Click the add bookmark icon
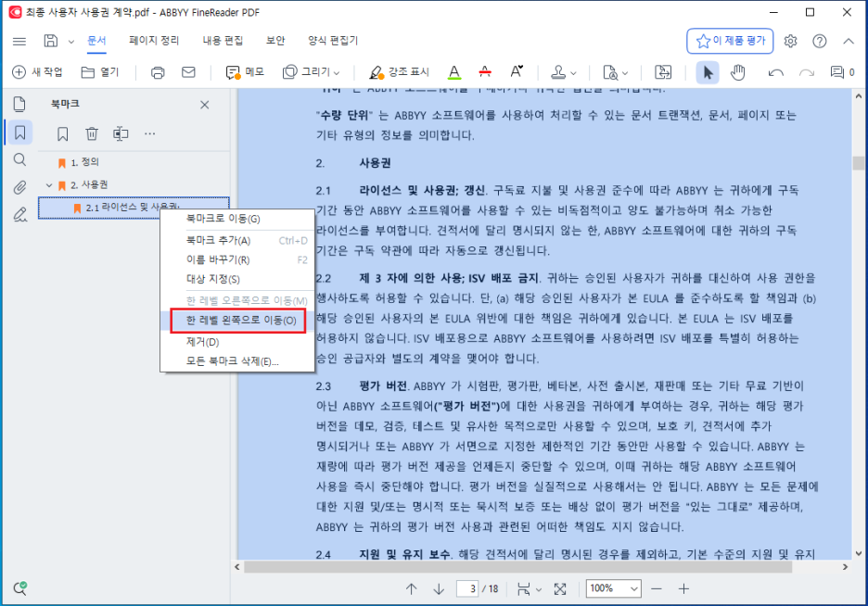The image size is (868, 606). tap(62, 133)
